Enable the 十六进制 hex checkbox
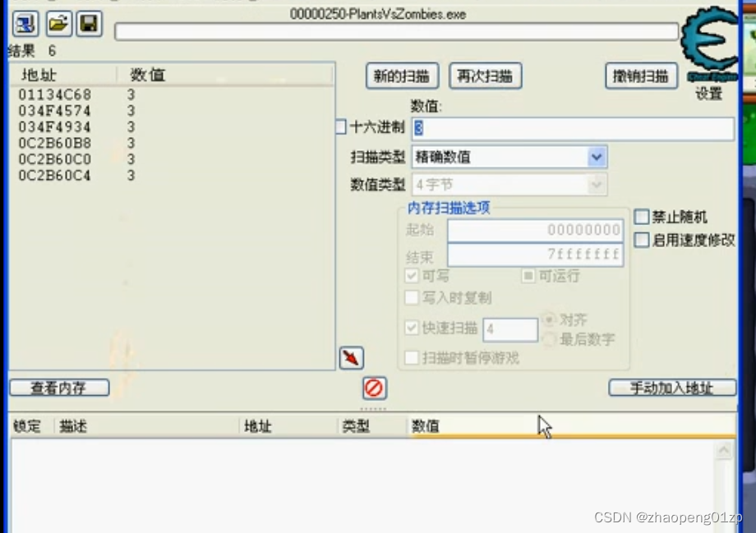Image resolution: width=756 pixels, height=533 pixels. [340, 126]
